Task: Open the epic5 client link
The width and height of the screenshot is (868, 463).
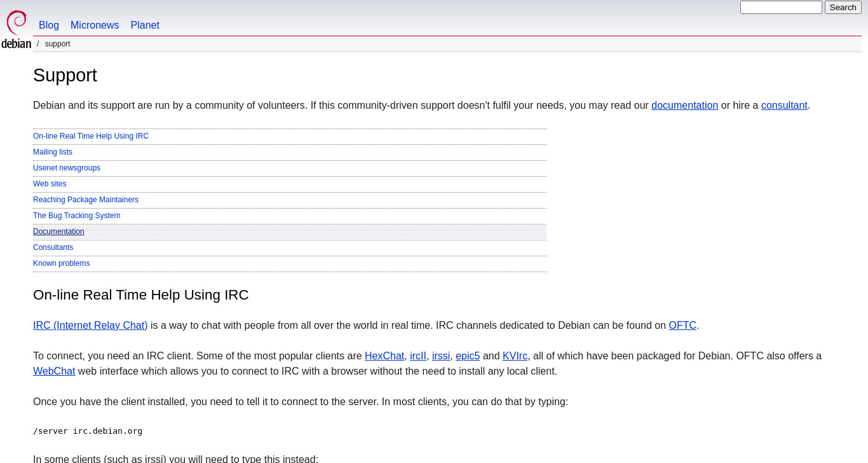Action: pyautogui.click(x=468, y=356)
